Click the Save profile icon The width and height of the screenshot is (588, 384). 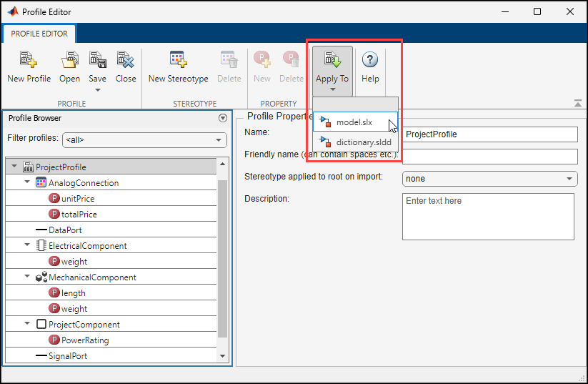(x=97, y=60)
